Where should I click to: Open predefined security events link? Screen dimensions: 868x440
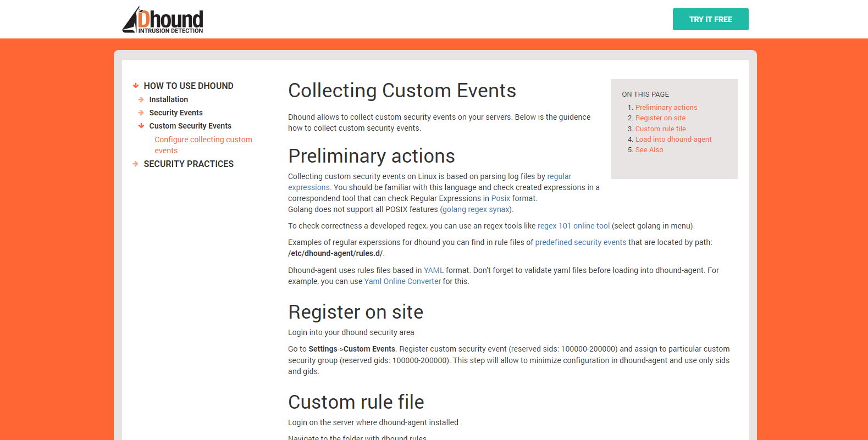pos(580,242)
